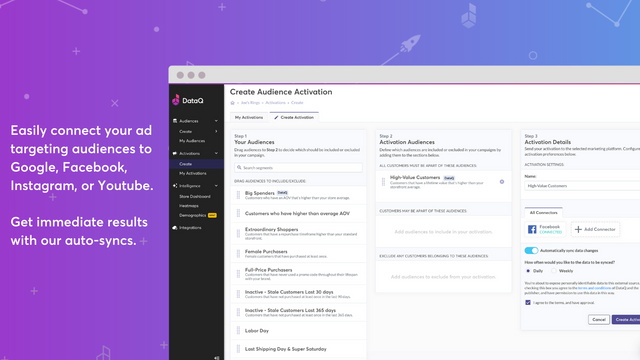This screenshot has width=640, height=360.
Task: Open Demographics in the sidebar
Action: tap(192, 216)
